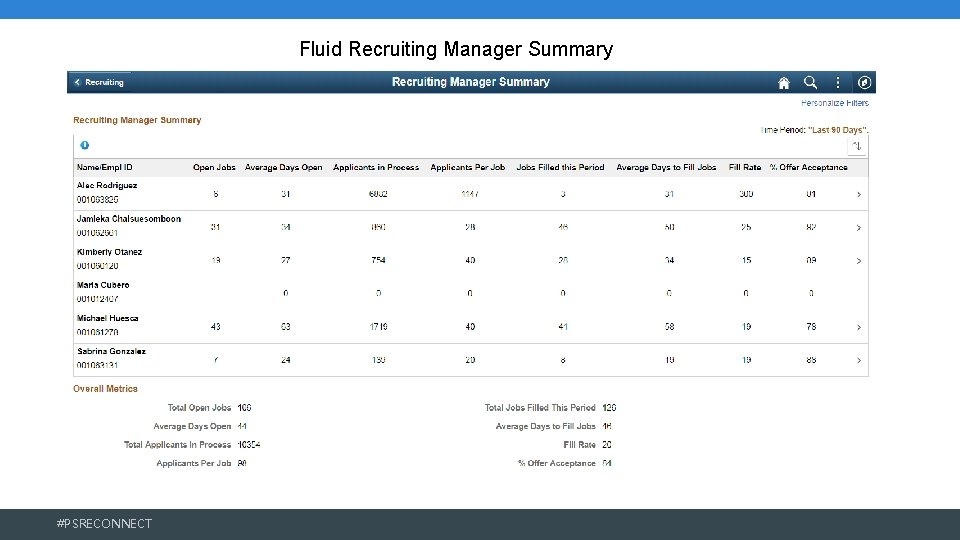The height and width of the screenshot is (540, 960).
Task: Go back using the Recruiting button
Action: 99,82
